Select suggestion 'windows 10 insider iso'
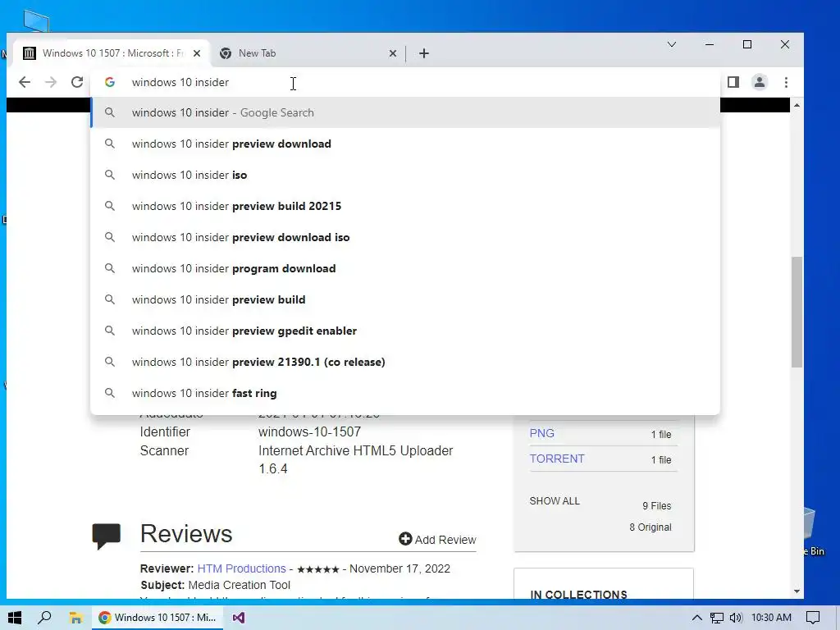 [x=405, y=175]
